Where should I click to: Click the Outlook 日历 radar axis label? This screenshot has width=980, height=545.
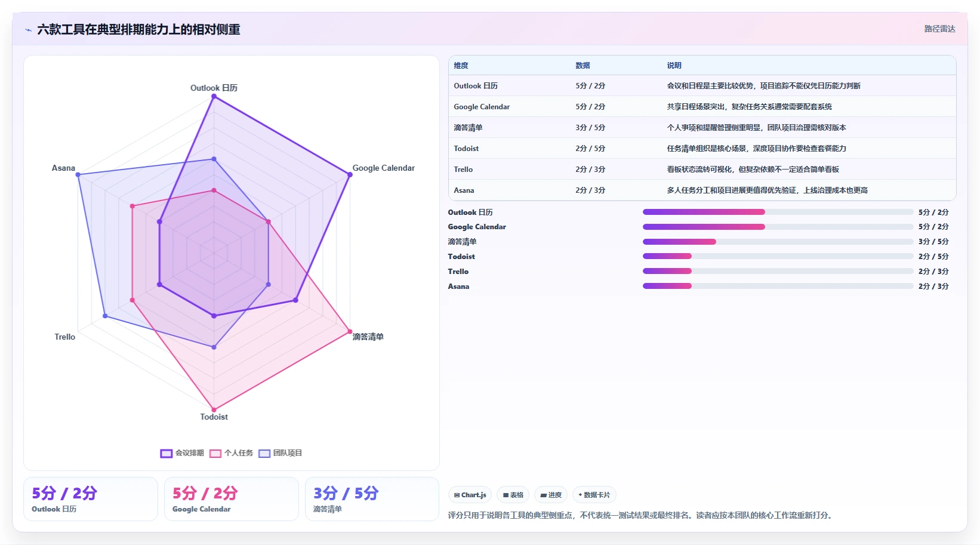pos(214,88)
